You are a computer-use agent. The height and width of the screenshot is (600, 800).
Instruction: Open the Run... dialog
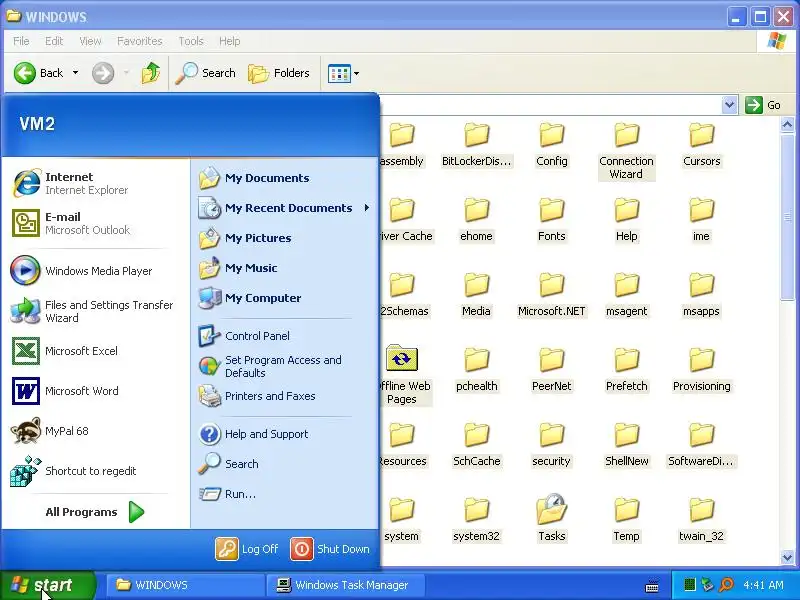click(228, 494)
